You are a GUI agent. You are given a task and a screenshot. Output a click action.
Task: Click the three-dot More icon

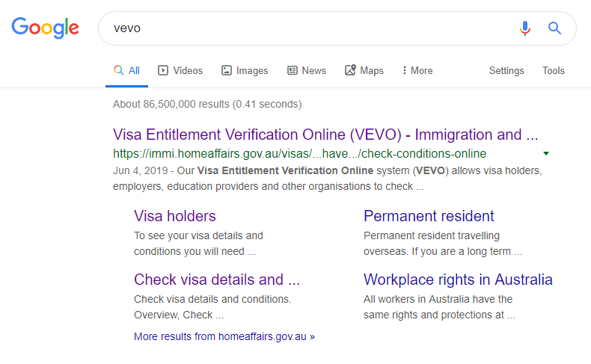405,70
